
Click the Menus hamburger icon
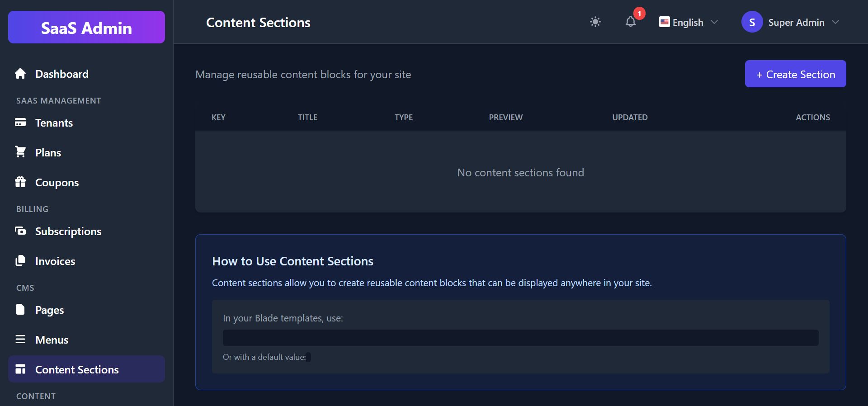20,340
